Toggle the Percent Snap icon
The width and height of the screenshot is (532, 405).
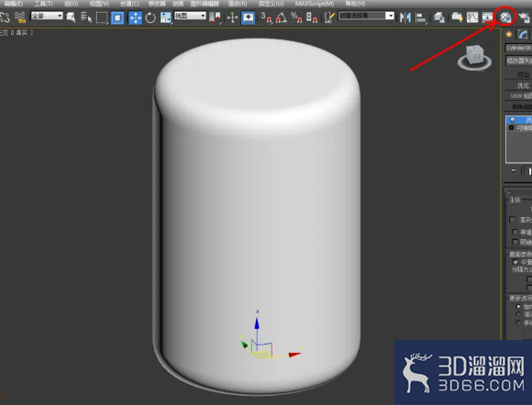click(x=296, y=17)
